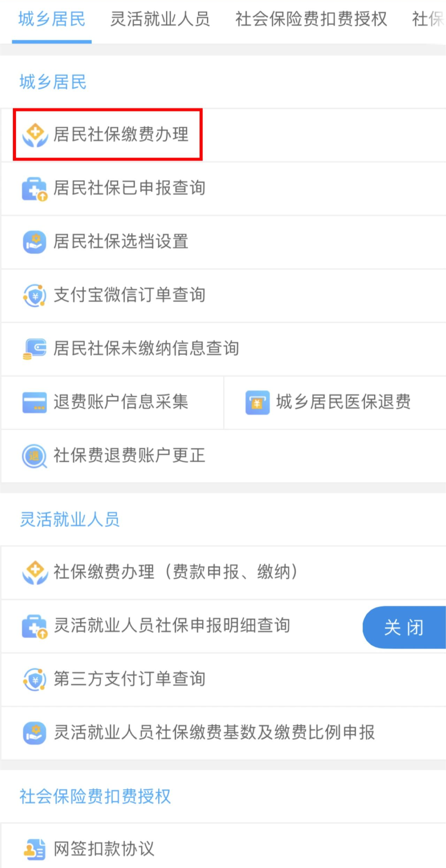Open the 社保费退费账户更正 magnifier icon
Image resolution: width=446 pixels, height=868 pixels.
click(x=35, y=456)
